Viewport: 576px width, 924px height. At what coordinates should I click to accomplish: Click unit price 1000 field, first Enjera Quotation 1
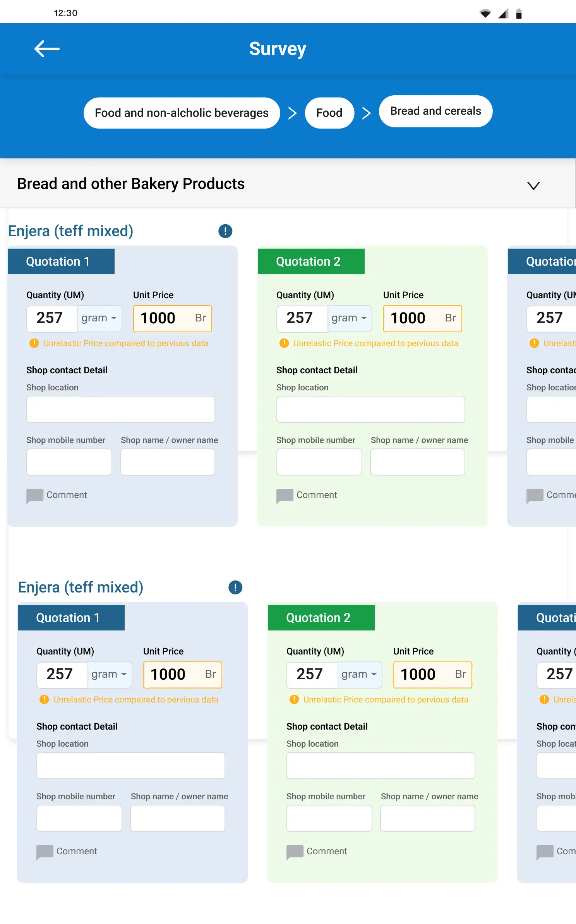pos(173,318)
